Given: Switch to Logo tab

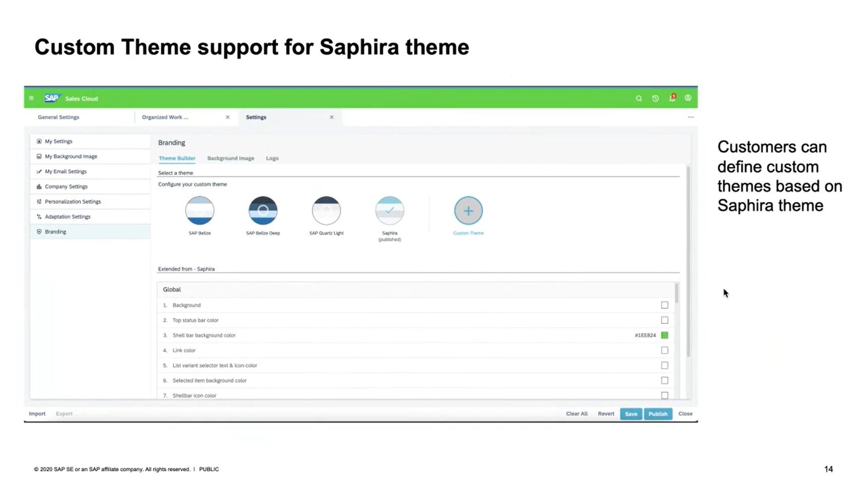Looking at the screenshot, I should [272, 158].
